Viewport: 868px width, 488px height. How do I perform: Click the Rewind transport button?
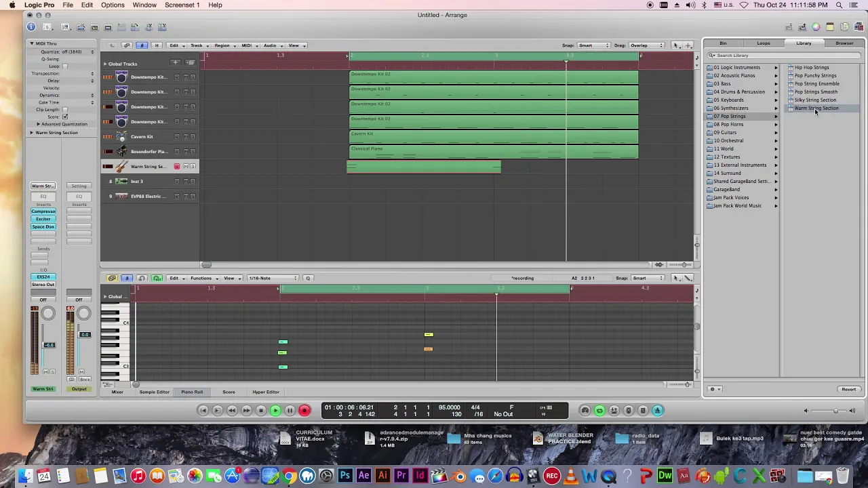(x=232, y=410)
